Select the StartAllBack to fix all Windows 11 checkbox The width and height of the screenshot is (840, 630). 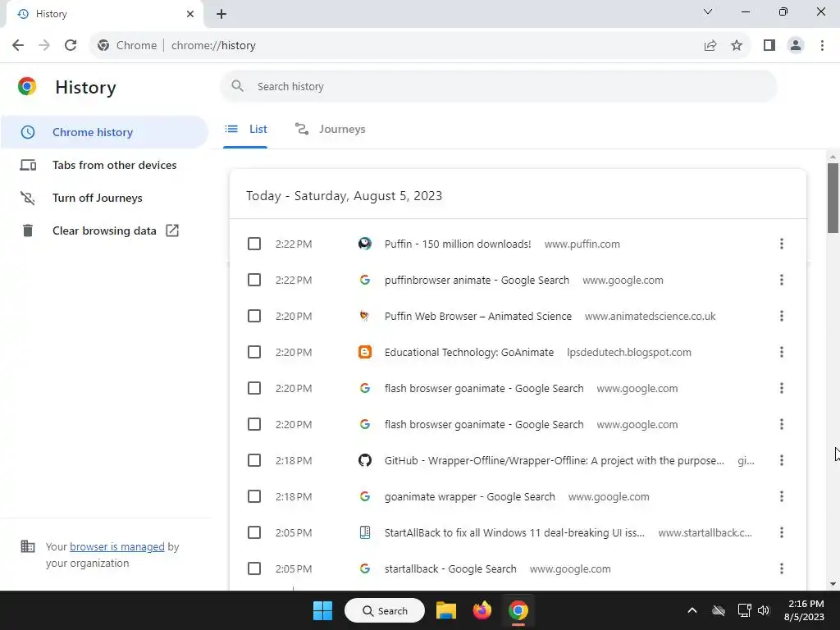pos(254,533)
